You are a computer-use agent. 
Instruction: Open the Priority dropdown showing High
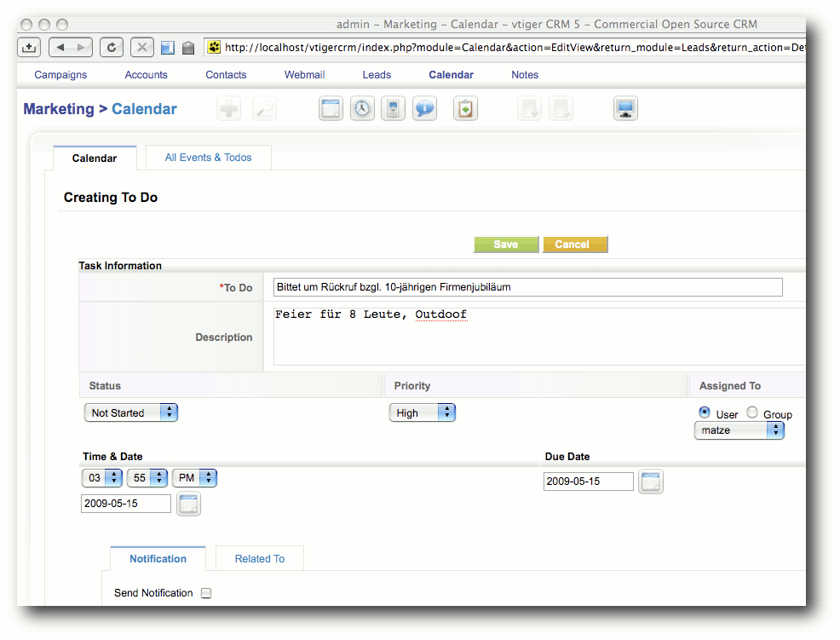(423, 412)
